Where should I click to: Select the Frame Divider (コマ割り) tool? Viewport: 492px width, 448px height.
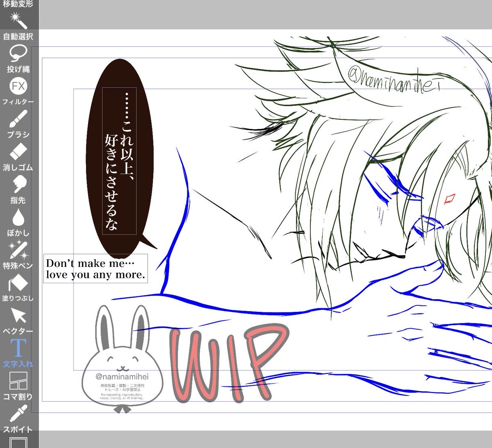[x=18, y=386]
